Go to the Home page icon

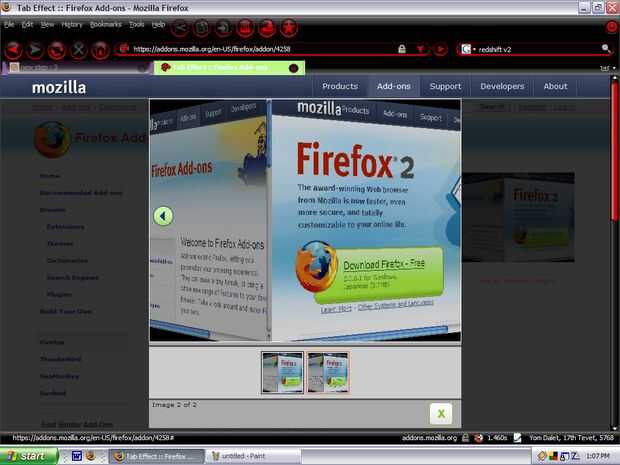pyautogui.click(x=100, y=50)
